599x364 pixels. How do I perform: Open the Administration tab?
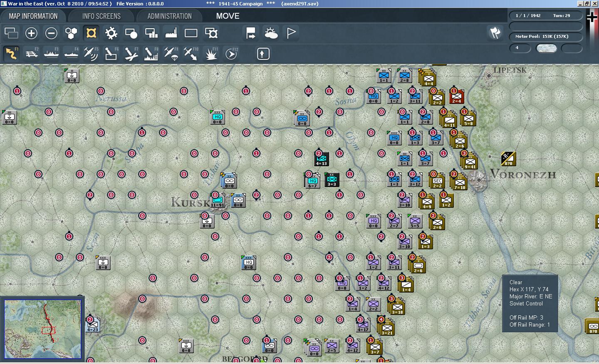coord(169,16)
